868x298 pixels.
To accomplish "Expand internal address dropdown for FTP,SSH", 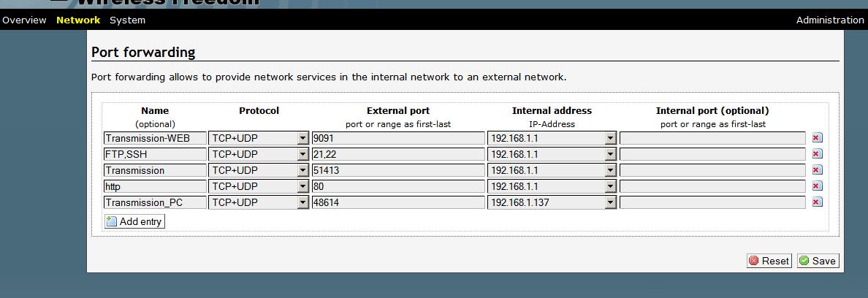I will [x=611, y=154].
